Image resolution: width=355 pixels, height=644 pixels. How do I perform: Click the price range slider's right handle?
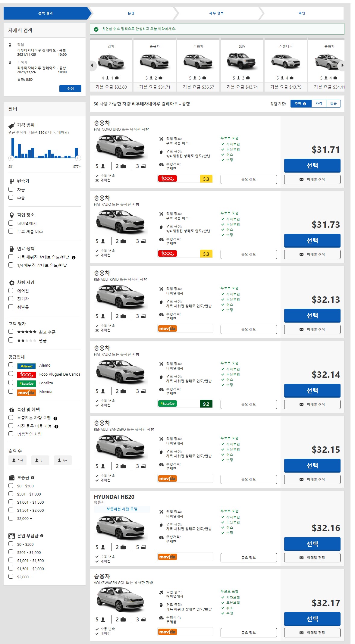[x=78, y=158]
